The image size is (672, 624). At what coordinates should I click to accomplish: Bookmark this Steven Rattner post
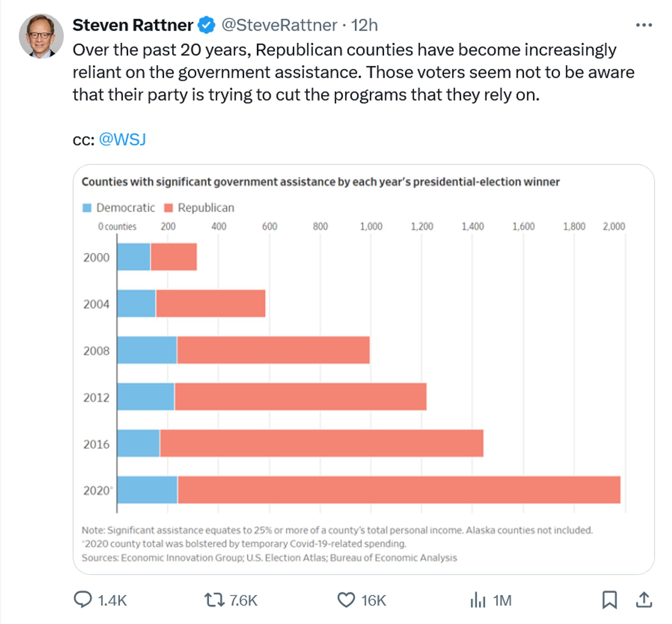[x=609, y=600]
